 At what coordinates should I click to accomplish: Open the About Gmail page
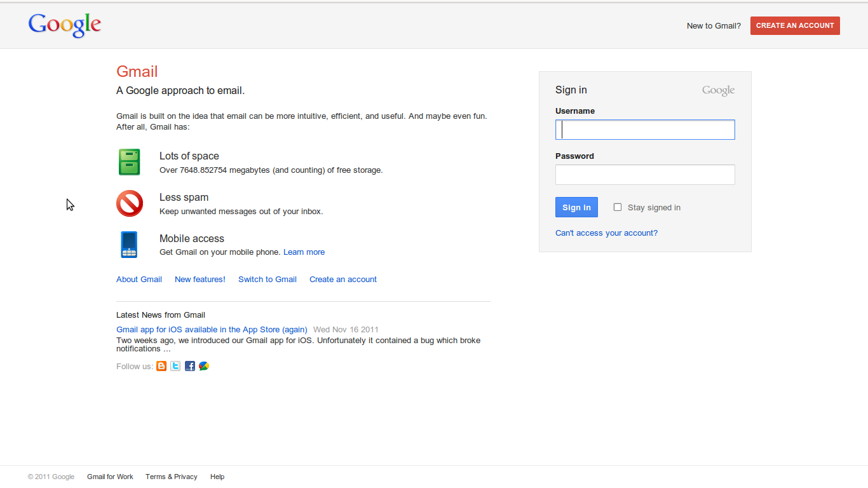click(139, 279)
